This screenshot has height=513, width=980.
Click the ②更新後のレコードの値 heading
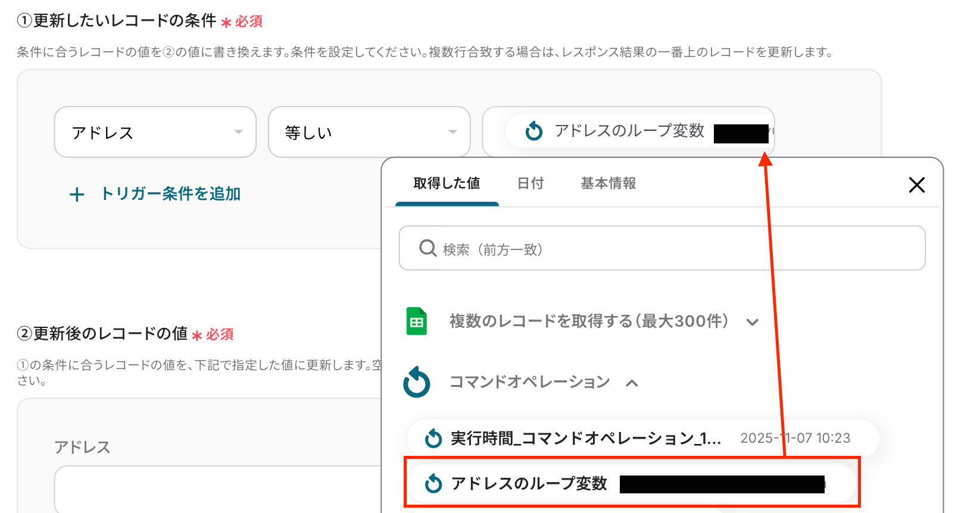[102, 334]
